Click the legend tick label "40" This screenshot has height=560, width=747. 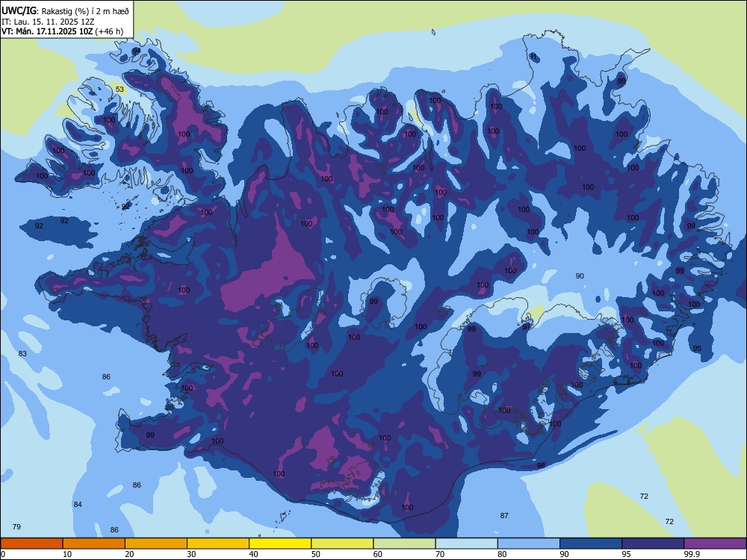click(253, 554)
